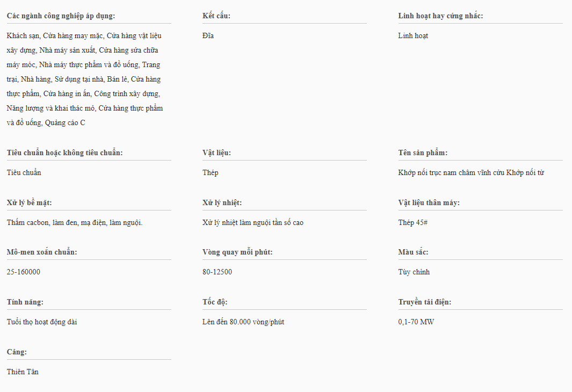Click the 'Linh hoạt hay cứng nhắc:' label
This screenshot has height=392, width=572.
tap(440, 16)
